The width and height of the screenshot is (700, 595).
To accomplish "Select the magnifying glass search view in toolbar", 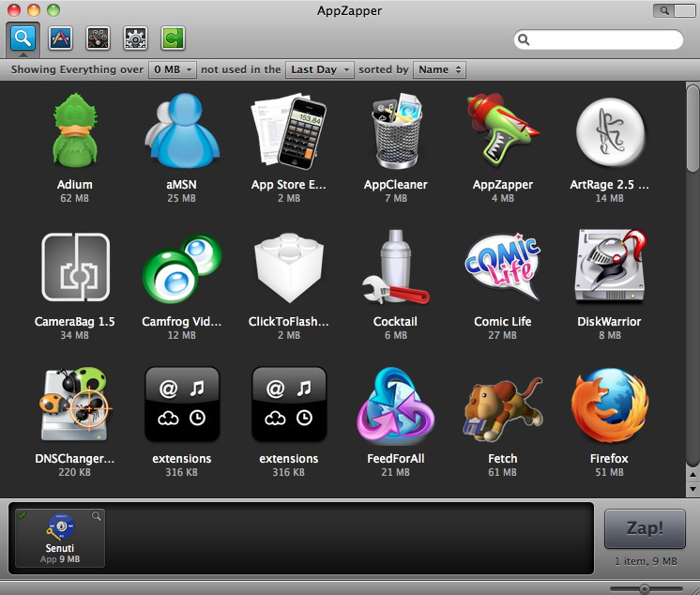I will (23, 38).
